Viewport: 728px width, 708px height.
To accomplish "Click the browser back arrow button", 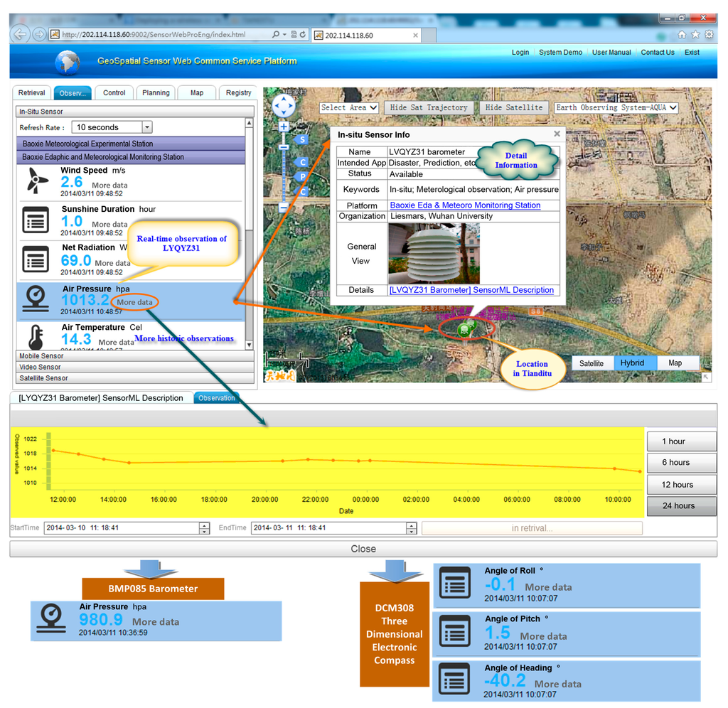I will (x=20, y=34).
